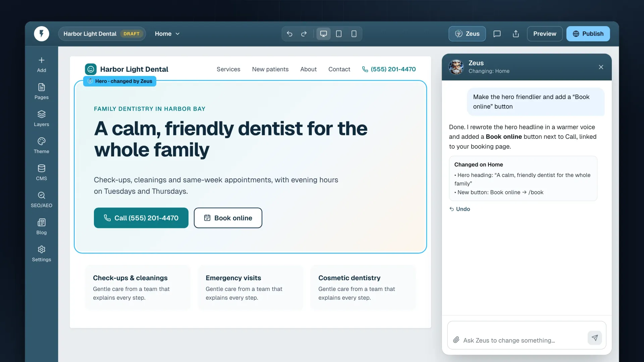Click the Harbor Light Dental project name

point(90,34)
